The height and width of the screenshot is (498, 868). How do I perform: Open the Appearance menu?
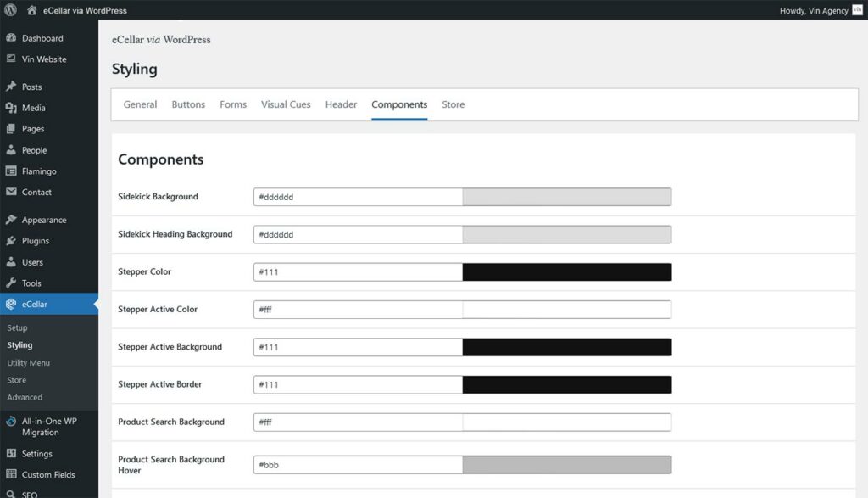point(45,219)
